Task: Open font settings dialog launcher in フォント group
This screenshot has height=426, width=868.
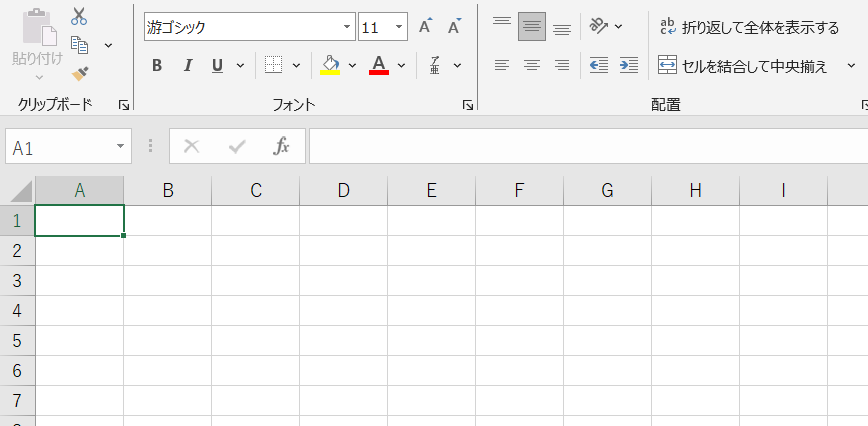Action: 468,105
